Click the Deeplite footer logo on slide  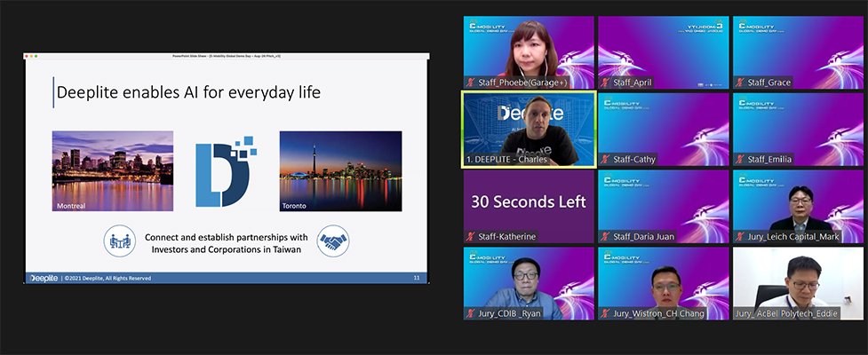[44, 278]
